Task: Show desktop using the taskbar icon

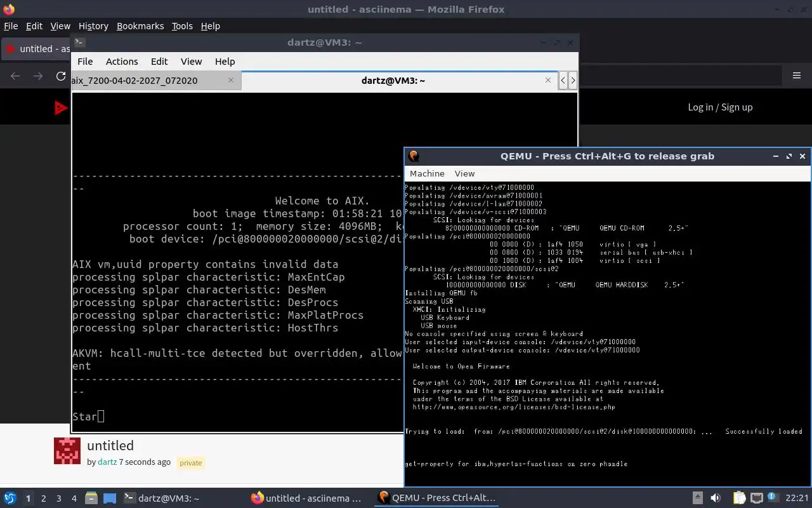Action: click(x=110, y=498)
